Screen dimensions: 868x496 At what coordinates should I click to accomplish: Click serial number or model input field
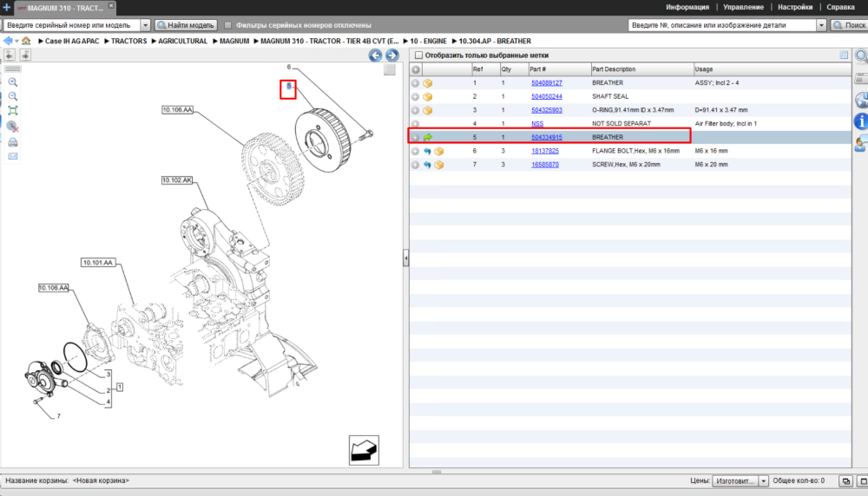click(72, 25)
